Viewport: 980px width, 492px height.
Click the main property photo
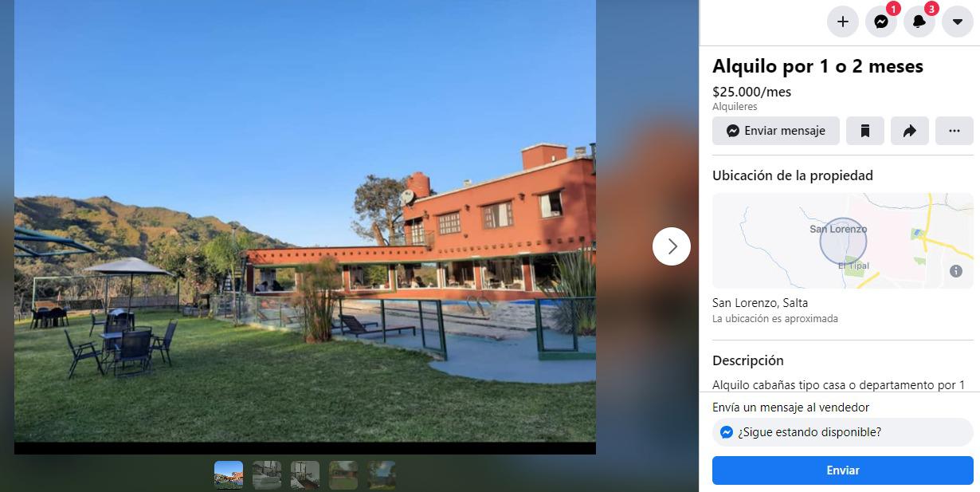pos(305,221)
